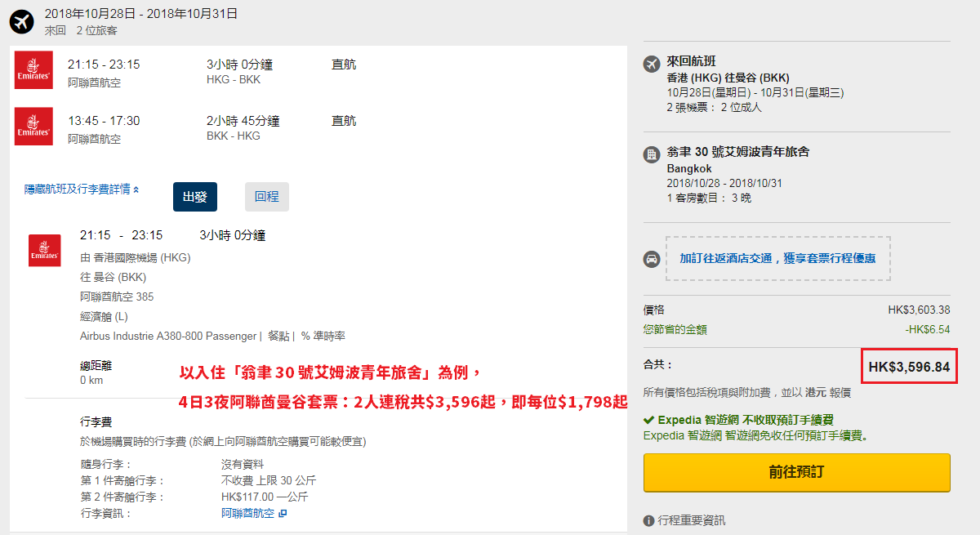Viewport: 980px width, 535px height.
Task: Click the green checkmark beside Expedia 不收取預訂手續費
Action: pyautogui.click(x=648, y=420)
